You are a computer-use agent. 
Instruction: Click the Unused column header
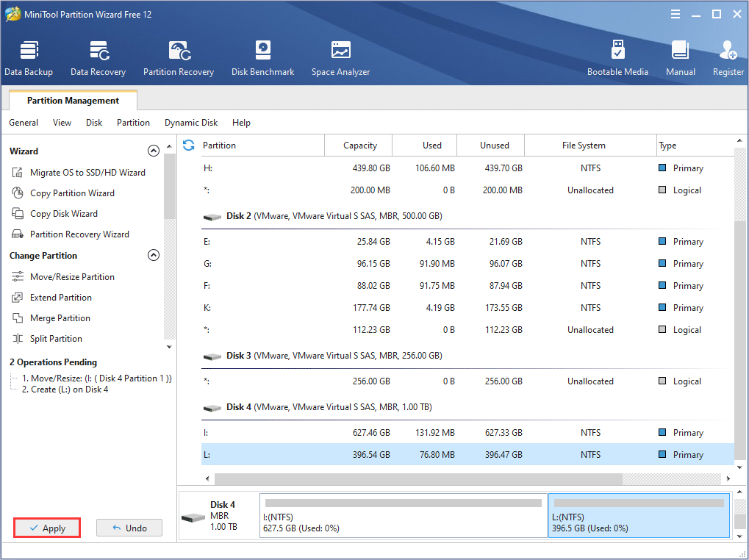click(490, 145)
